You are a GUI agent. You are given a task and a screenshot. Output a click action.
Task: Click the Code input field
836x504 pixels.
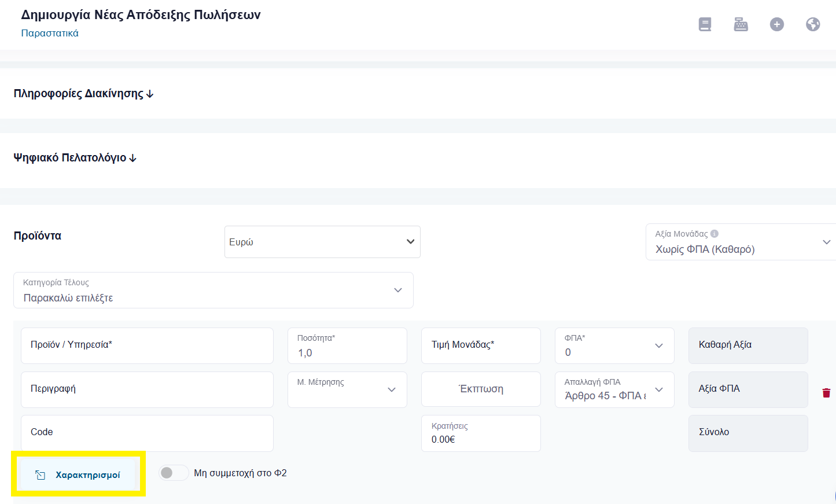[x=147, y=433]
